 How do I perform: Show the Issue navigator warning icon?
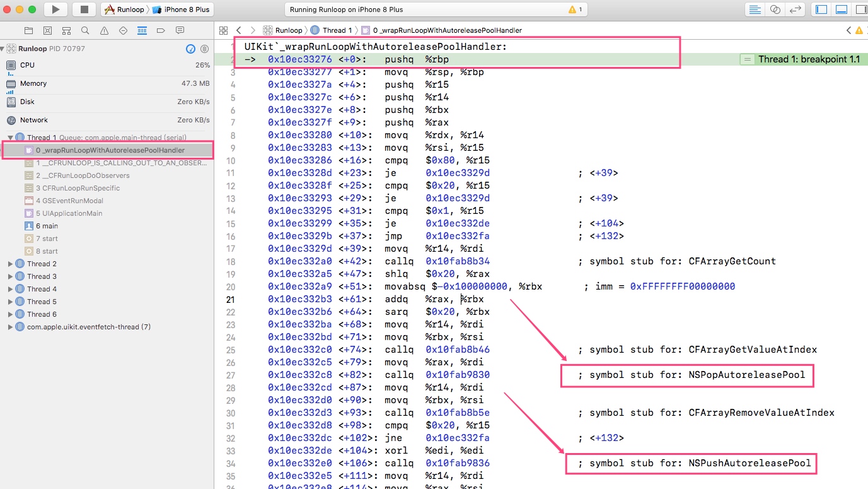coord(104,30)
